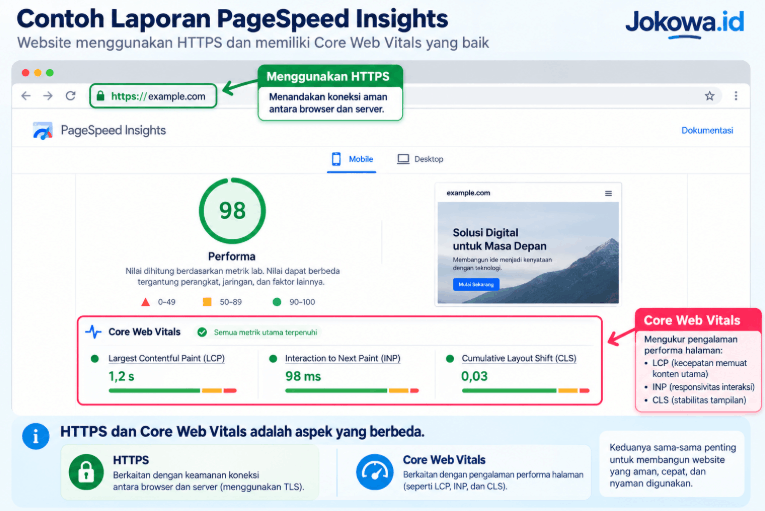Click Largest Contentful Paint (LCP) link
The image size is (765, 511).
(166, 358)
